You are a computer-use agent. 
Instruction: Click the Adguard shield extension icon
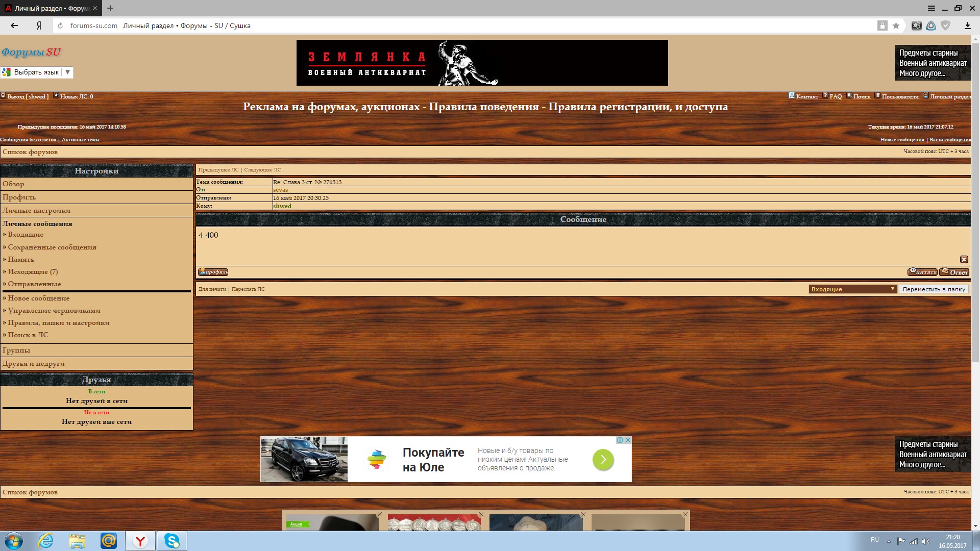click(945, 26)
